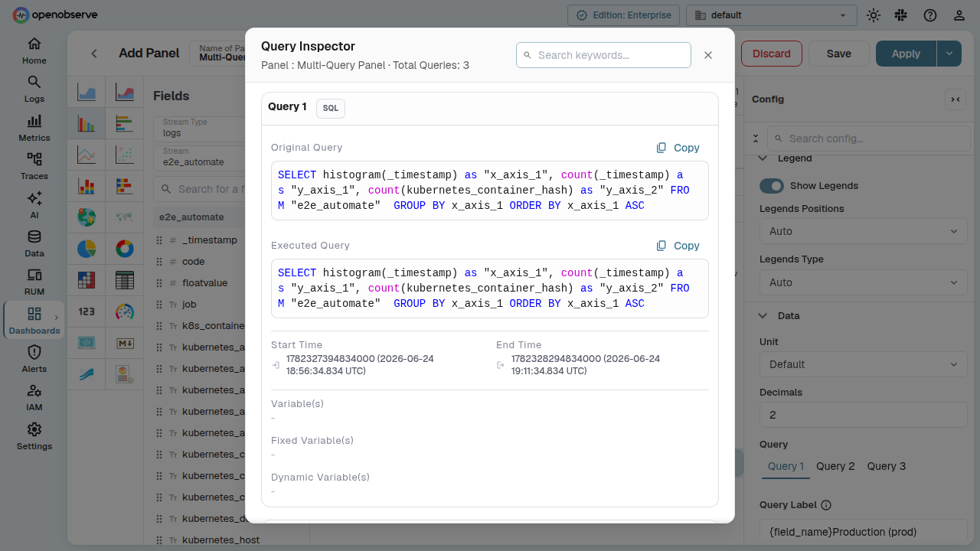The height and width of the screenshot is (551, 980).
Task: Click the _timestamp field row
Action: (x=199, y=240)
